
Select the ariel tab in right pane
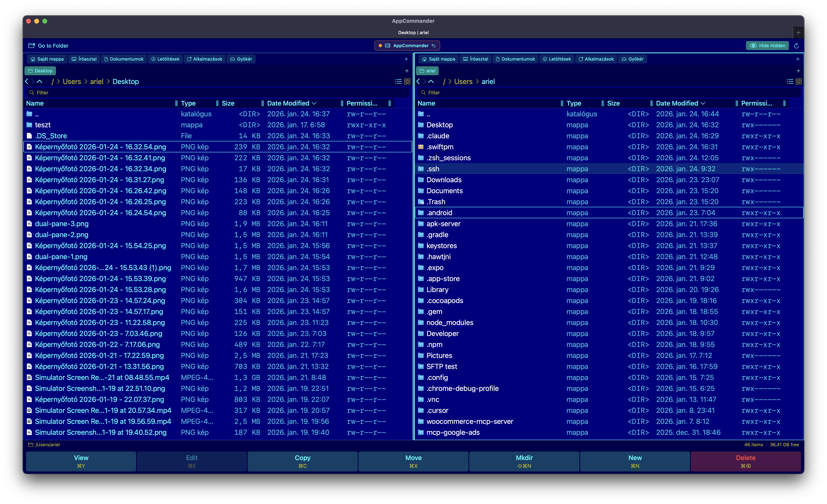pyautogui.click(x=427, y=71)
